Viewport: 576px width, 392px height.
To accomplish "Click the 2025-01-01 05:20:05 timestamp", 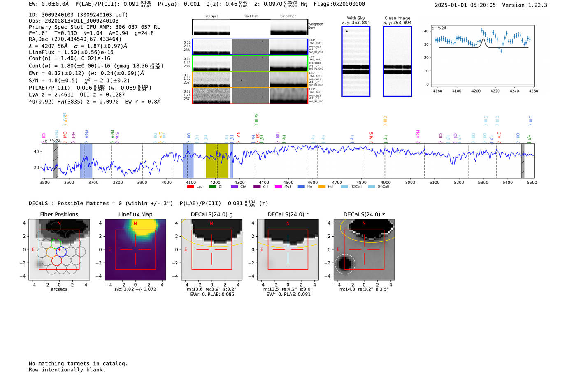I will click(465, 5).
